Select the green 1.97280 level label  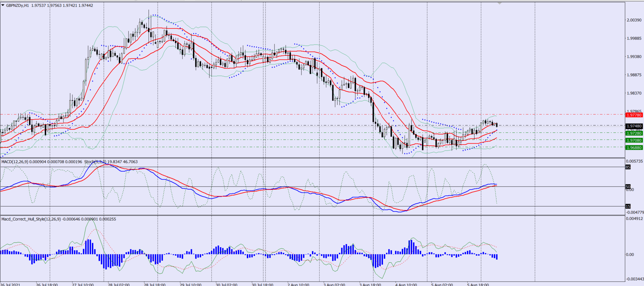[634, 133]
